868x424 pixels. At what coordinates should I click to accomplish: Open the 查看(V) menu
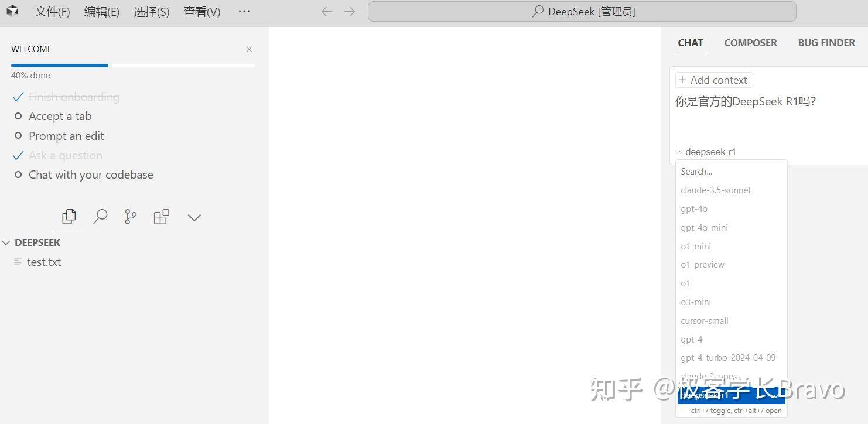pos(202,12)
